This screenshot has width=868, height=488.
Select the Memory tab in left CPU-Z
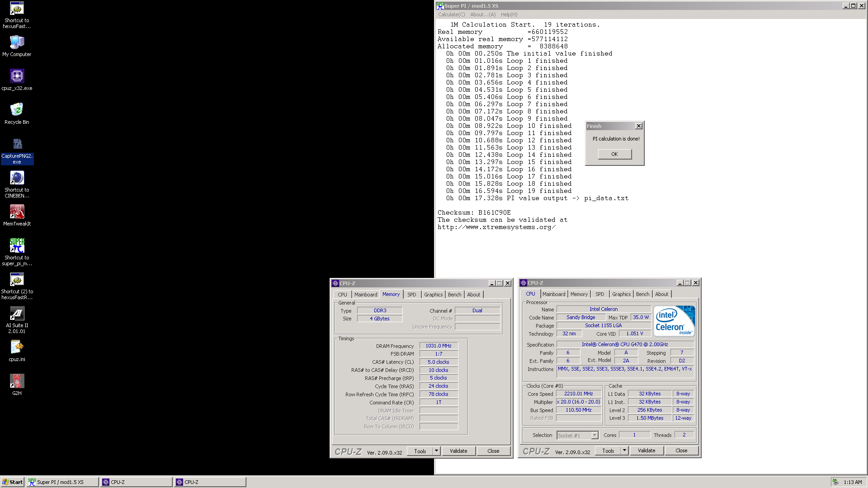(391, 294)
